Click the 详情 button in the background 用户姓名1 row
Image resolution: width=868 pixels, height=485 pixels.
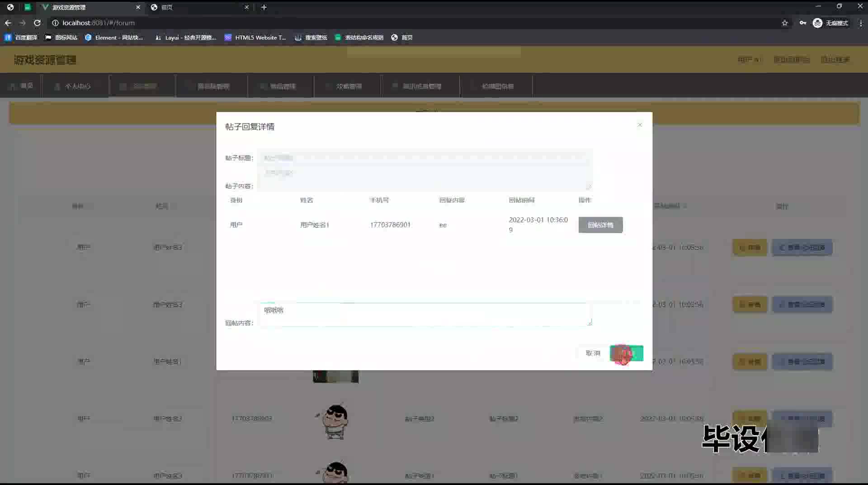pyautogui.click(x=750, y=361)
